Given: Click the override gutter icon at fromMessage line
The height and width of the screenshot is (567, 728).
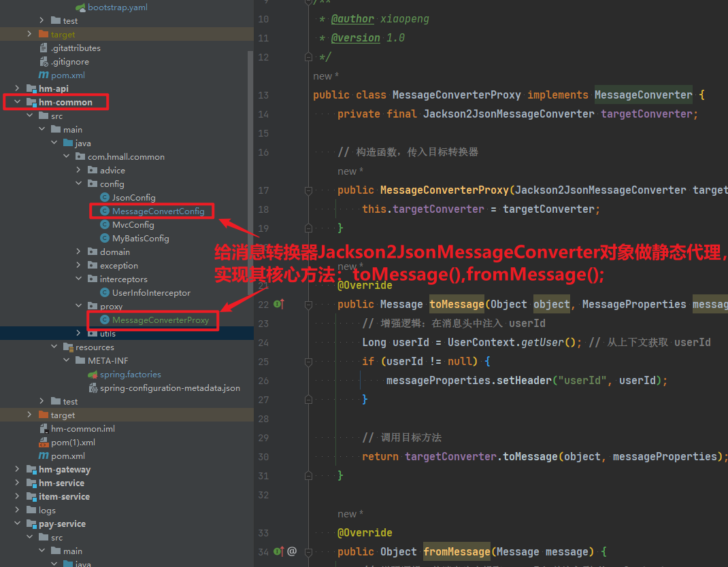Looking at the screenshot, I should coord(278,551).
